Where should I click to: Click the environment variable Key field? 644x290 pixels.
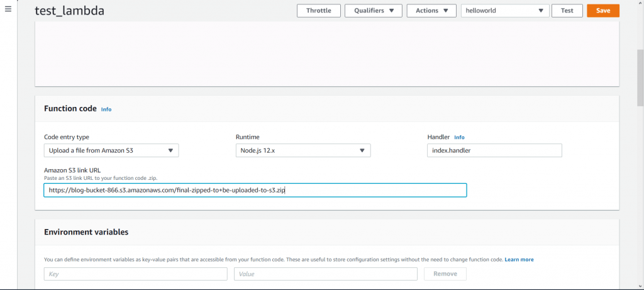[x=135, y=274]
